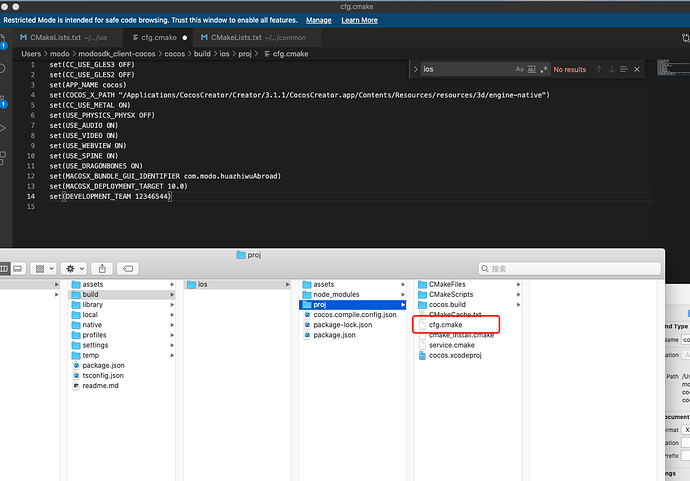Select tsconfig.json file
The image size is (690, 481).
[x=122, y=375]
